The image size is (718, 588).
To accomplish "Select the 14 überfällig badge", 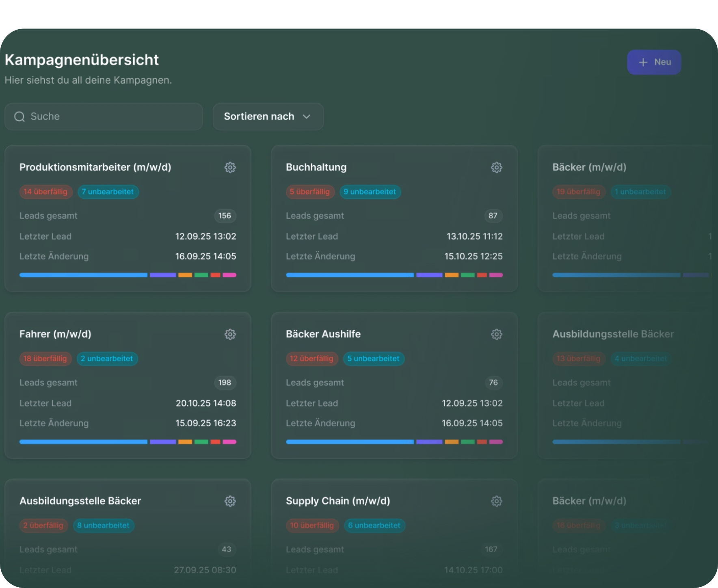I will [45, 192].
